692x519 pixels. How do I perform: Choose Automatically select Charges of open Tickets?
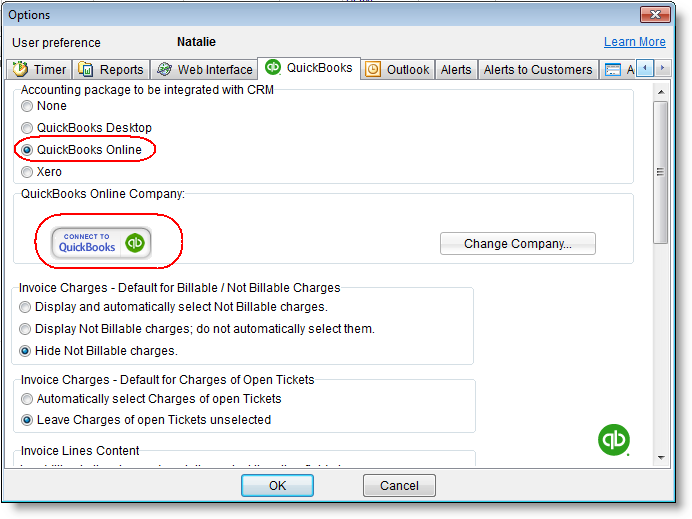[x=27, y=399]
